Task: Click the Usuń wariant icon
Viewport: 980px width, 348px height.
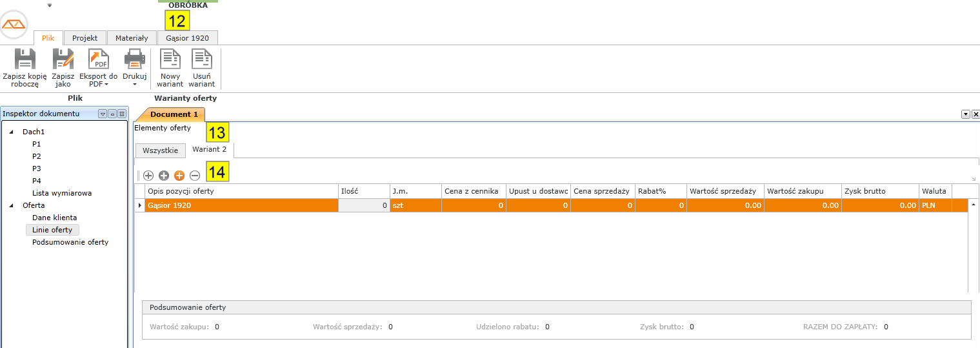Action: [202, 59]
